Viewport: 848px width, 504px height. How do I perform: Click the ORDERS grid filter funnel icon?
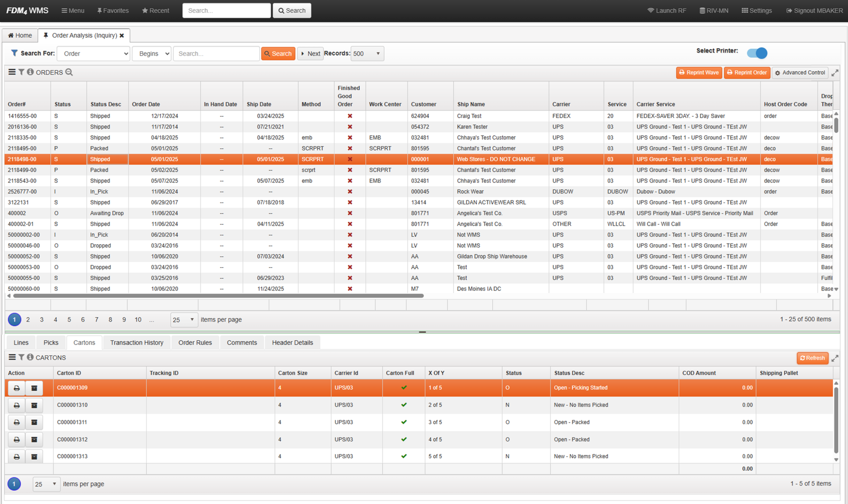pos(22,72)
